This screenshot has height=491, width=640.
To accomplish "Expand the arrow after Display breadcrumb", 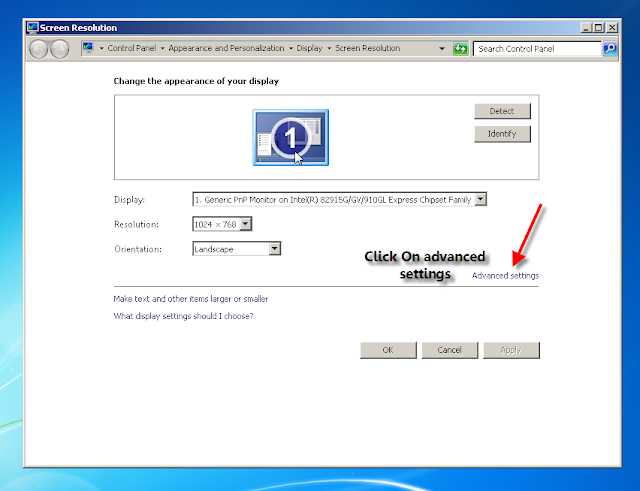I will pos(329,49).
